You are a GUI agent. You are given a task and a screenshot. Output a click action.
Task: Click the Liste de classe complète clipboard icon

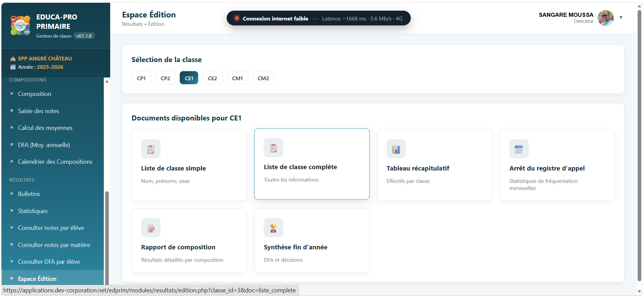pos(273,148)
